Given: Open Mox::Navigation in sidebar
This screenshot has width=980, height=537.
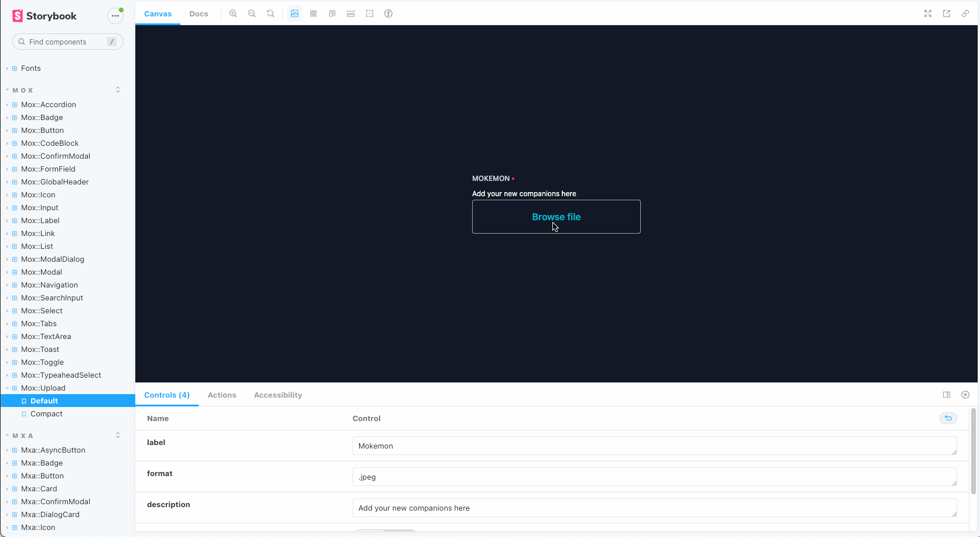Looking at the screenshot, I should [x=49, y=285].
